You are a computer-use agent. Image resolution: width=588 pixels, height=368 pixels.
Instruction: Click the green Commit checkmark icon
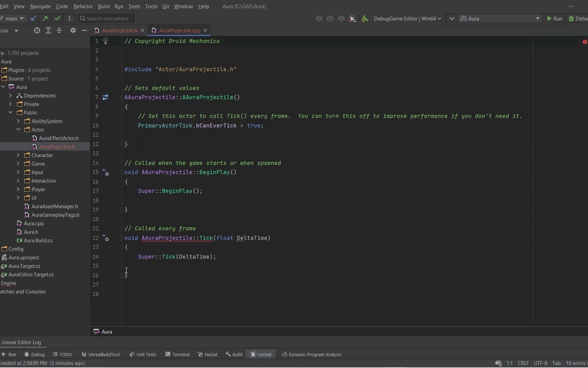click(x=57, y=18)
